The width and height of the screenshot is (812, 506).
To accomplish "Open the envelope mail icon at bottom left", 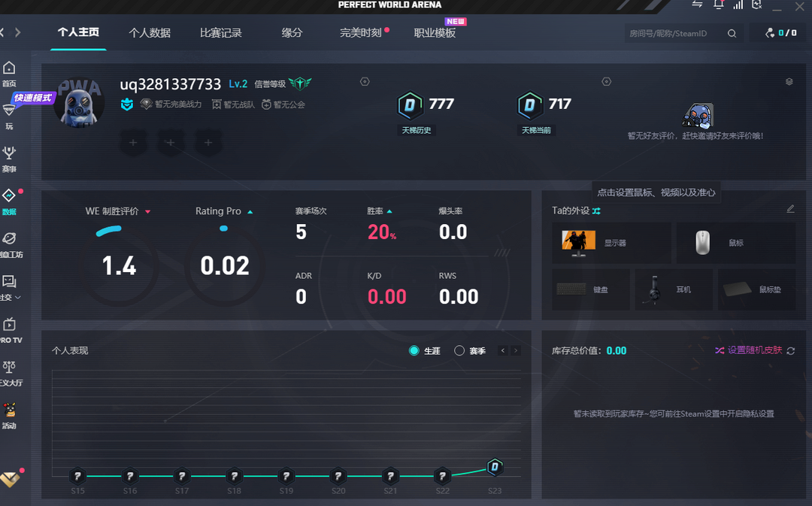I will pos(10,479).
